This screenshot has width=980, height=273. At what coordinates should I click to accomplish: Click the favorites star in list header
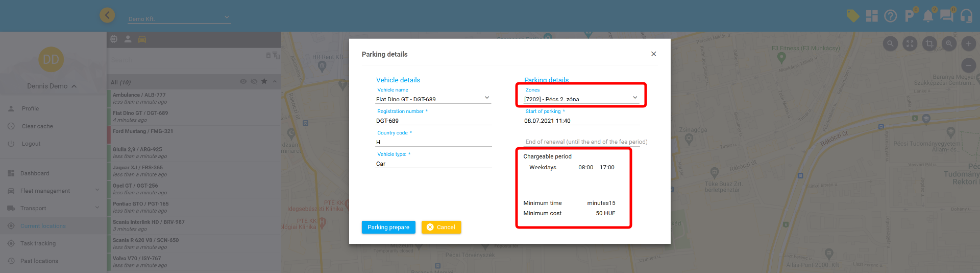pyautogui.click(x=264, y=81)
